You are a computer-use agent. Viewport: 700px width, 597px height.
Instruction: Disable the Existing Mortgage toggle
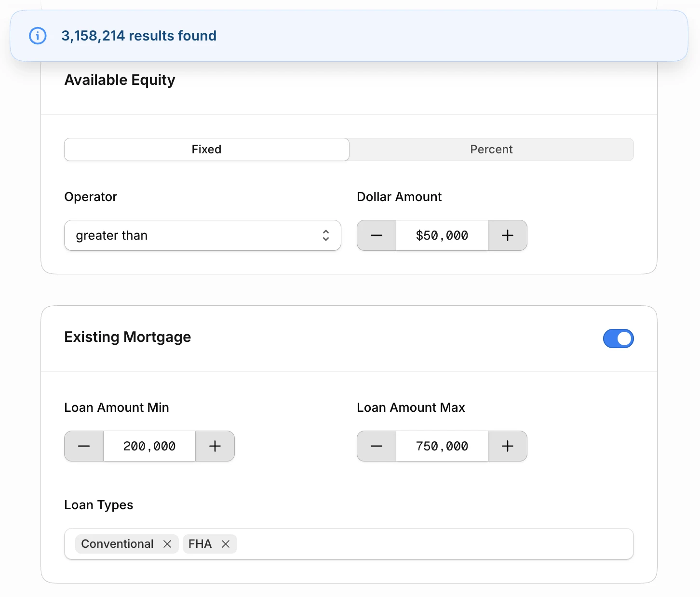point(618,339)
